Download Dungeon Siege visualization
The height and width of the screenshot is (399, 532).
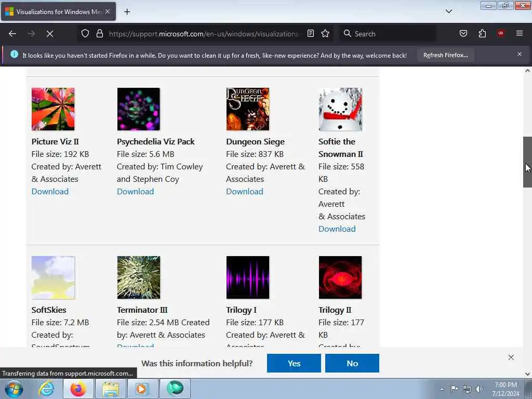click(x=245, y=192)
